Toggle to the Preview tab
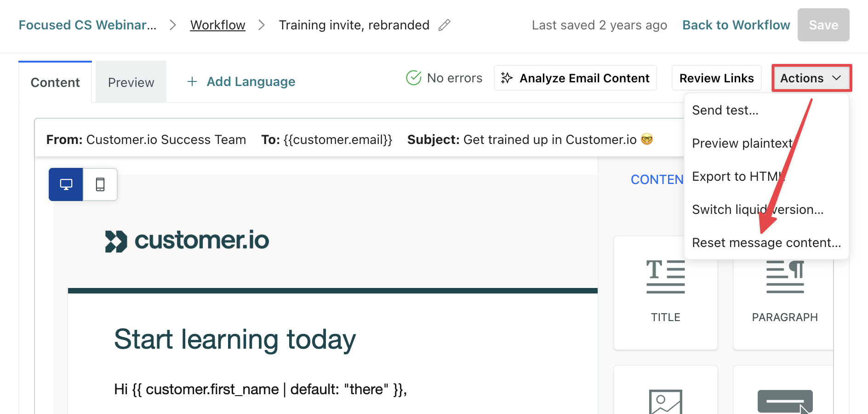This screenshot has width=868, height=414. (x=131, y=82)
